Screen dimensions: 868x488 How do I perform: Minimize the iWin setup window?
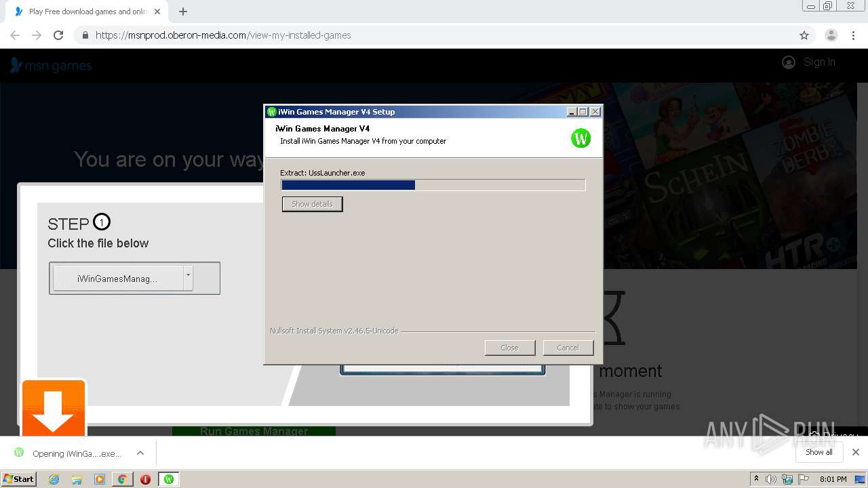pos(572,112)
